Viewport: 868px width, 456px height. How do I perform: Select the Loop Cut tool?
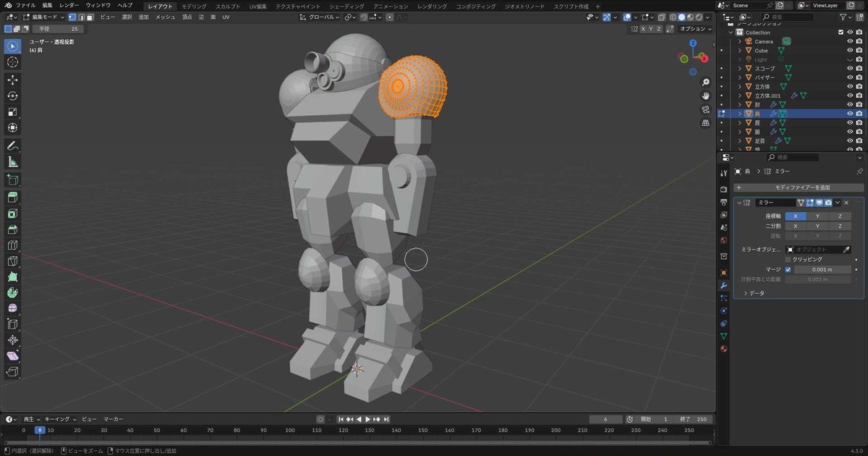[x=12, y=245]
